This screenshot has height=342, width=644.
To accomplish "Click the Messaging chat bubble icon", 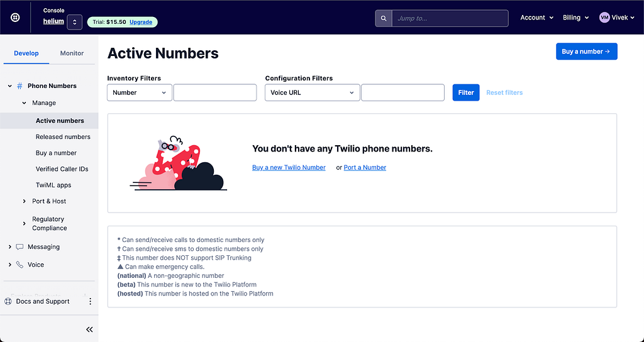I will click(19, 246).
